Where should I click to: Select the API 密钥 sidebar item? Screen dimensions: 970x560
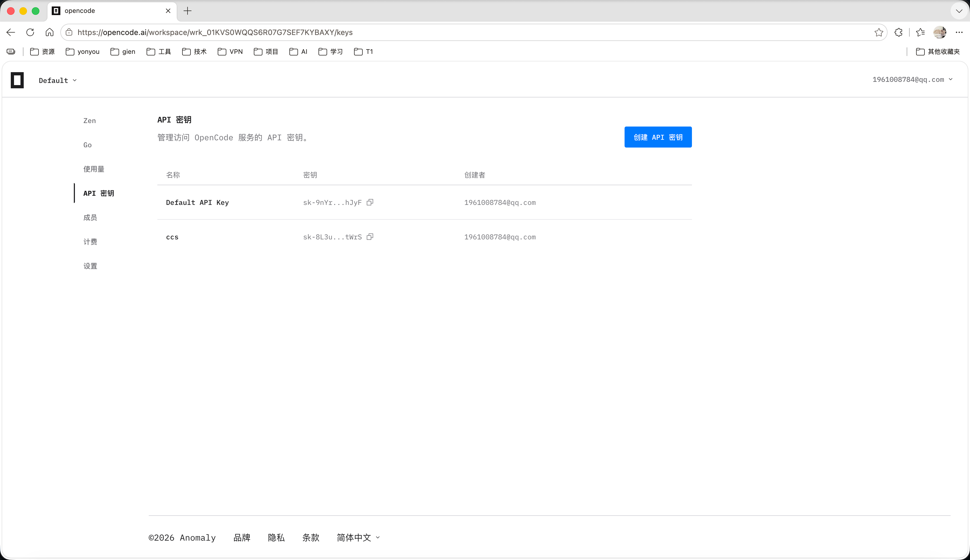click(99, 193)
